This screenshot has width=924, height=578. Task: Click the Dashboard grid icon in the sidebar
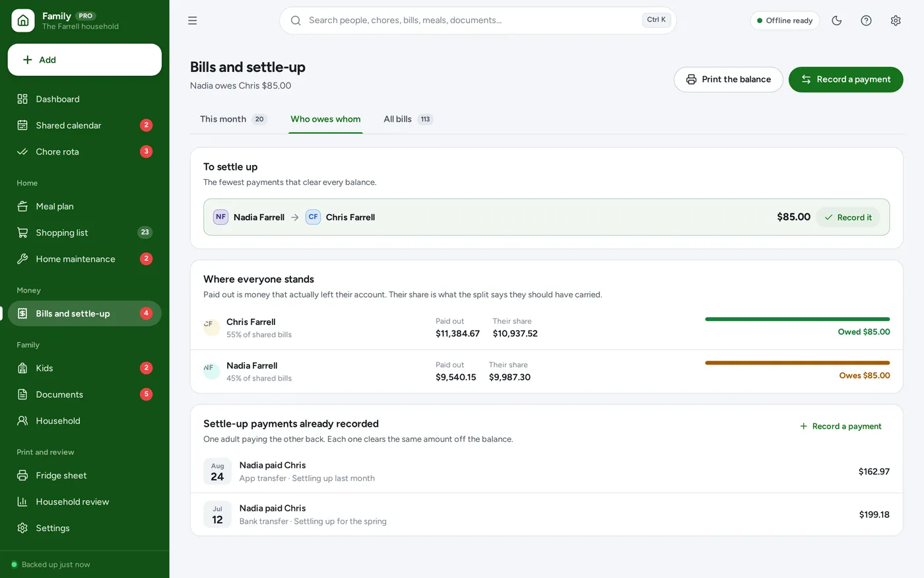pyautogui.click(x=22, y=99)
